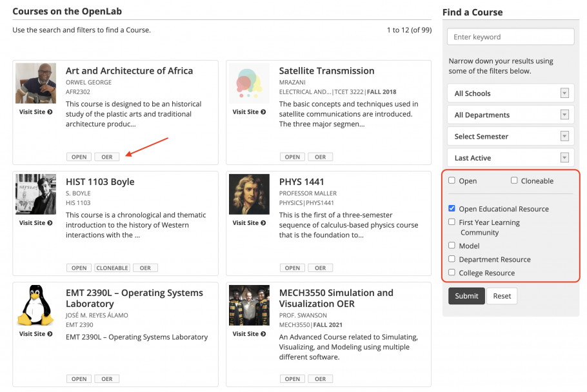Click OER badge on MECH3550 card
Viewport: 587px width, 392px height.
321,379
